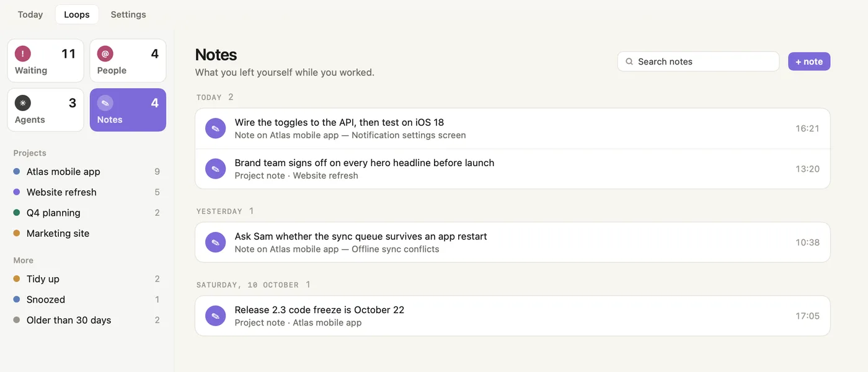Click 'Note on Atlas mobile app — Notification settings screen'
Screen dimensions: 868x372
click(350, 135)
